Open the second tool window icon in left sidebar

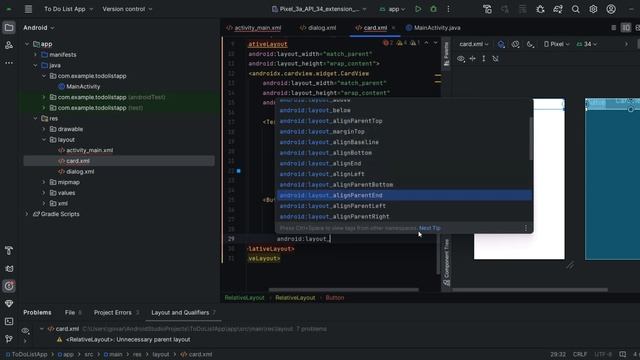pyautogui.click(x=9, y=45)
